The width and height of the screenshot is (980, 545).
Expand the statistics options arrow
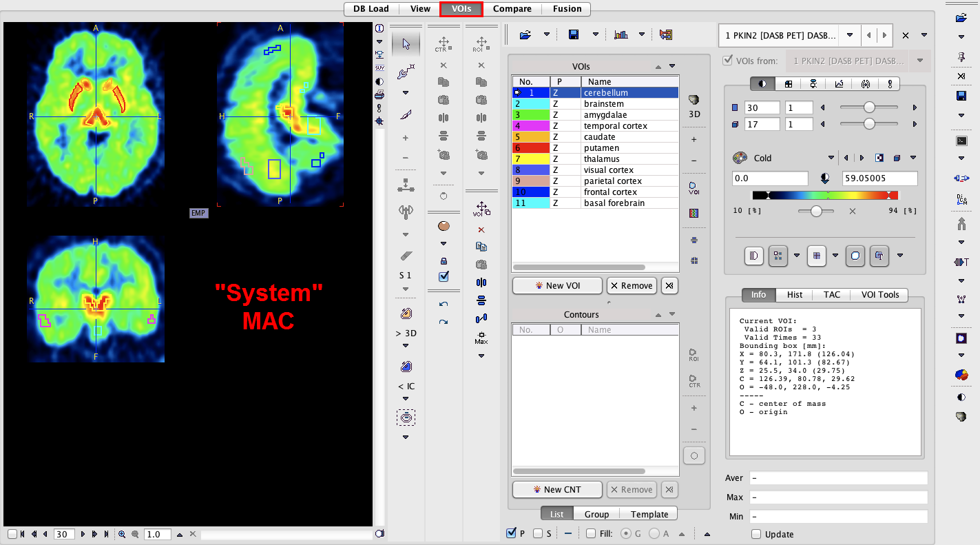point(642,34)
